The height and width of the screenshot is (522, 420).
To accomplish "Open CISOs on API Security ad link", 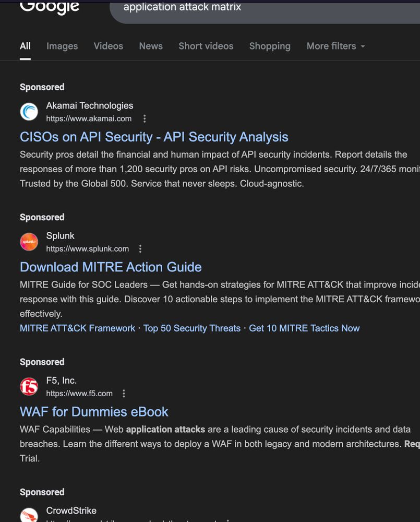I will coord(154,137).
